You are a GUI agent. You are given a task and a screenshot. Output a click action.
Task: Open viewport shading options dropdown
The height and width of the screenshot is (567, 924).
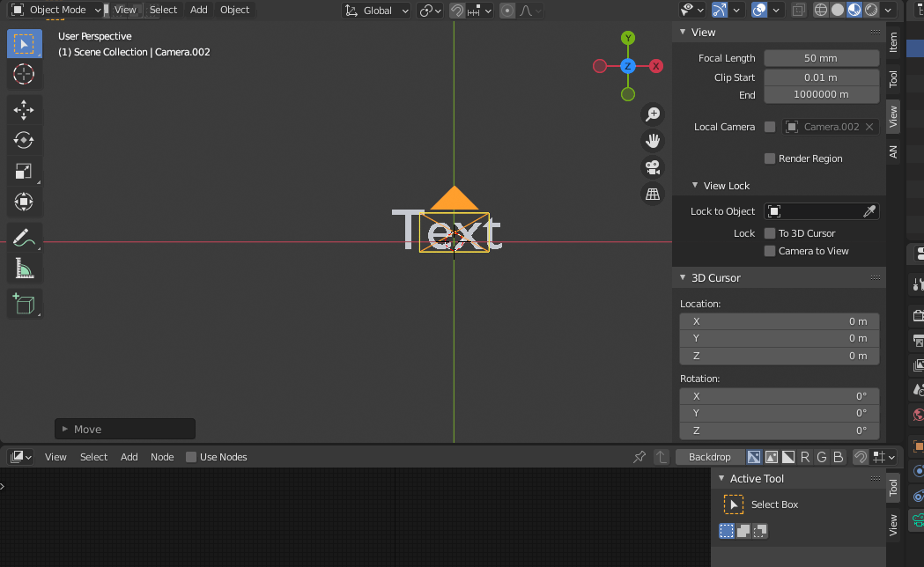pyautogui.click(x=888, y=10)
